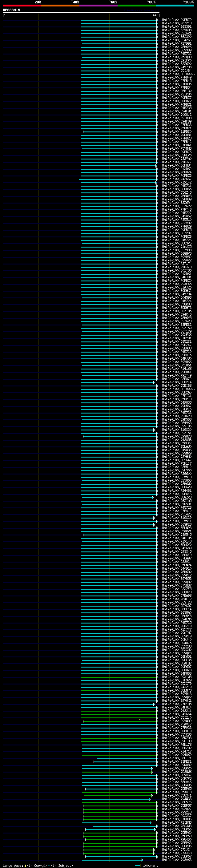Select hit label UniRef100_A5BI30
197x868 pixels.
tap(177, 91)
